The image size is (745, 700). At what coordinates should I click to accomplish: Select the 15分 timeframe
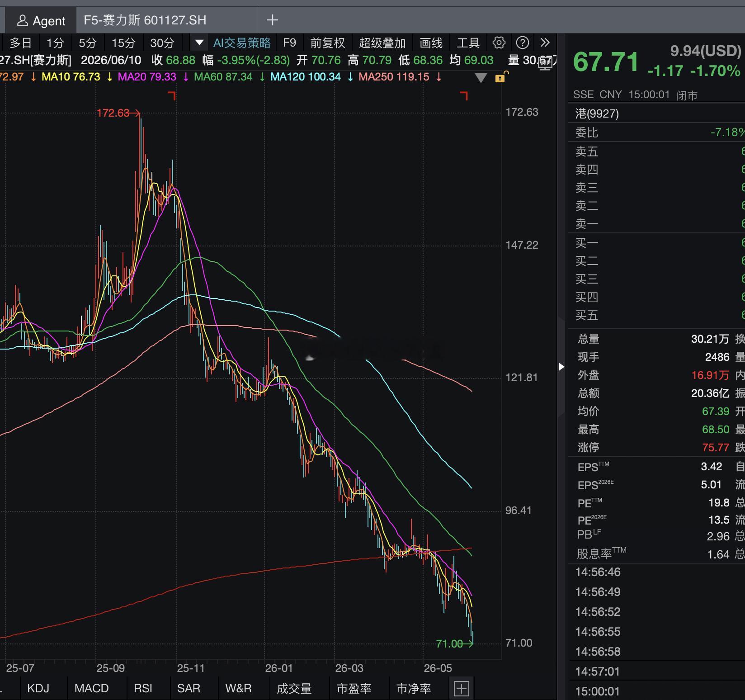(x=123, y=43)
